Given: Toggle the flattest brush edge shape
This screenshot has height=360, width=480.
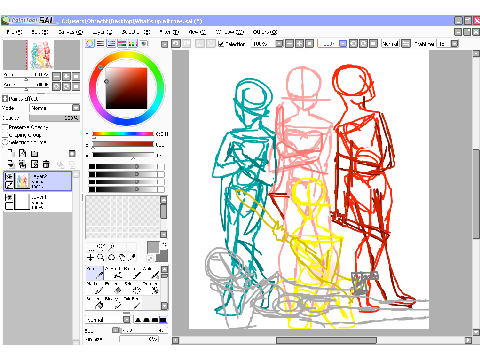Looking at the screenshot, I should pyautogui.click(x=163, y=320).
